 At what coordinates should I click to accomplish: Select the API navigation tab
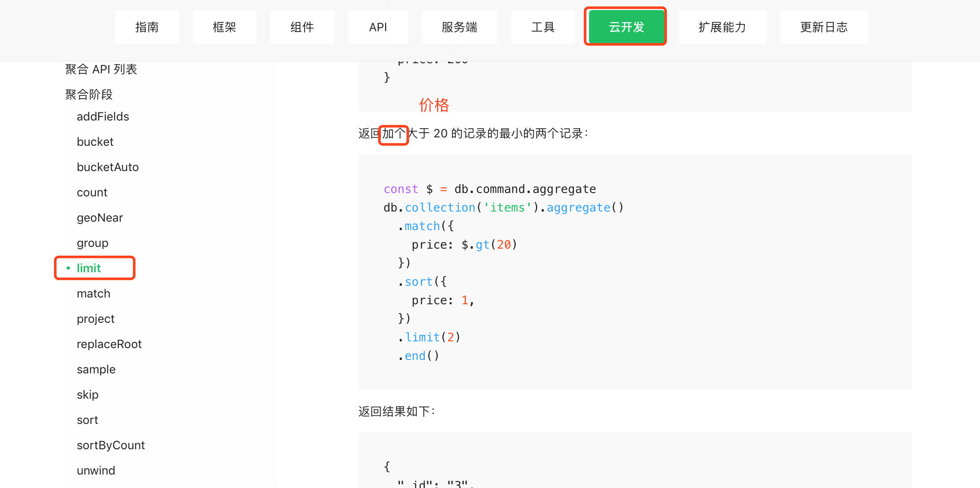(378, 27)
